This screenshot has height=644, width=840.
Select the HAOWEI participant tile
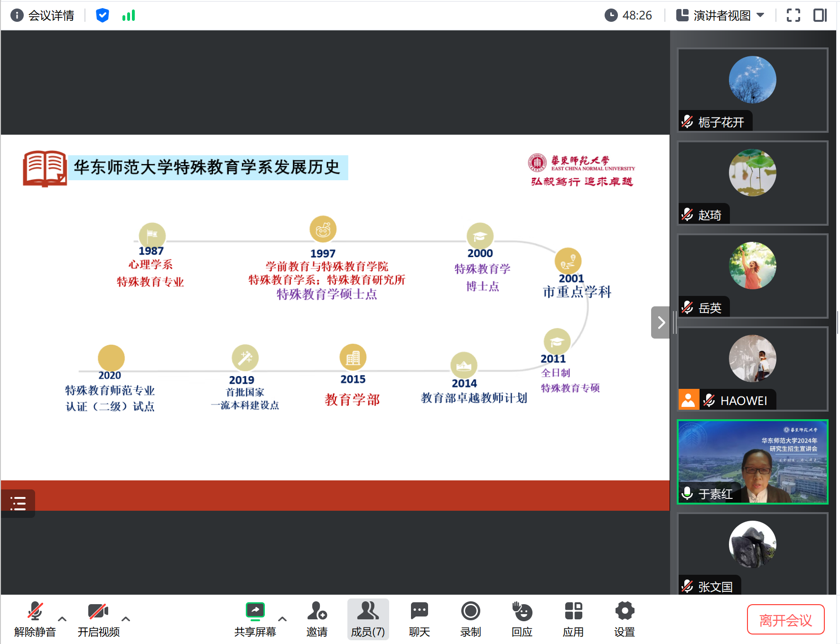click(x=753, y=368)
